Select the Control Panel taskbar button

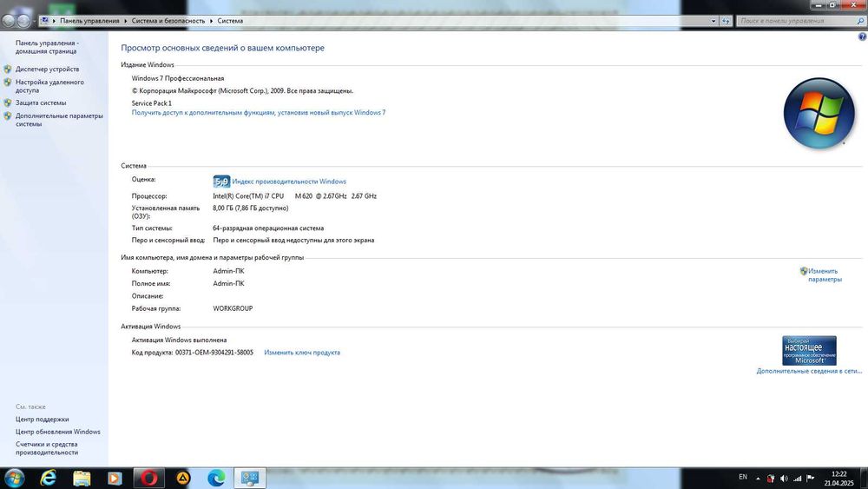250,478
